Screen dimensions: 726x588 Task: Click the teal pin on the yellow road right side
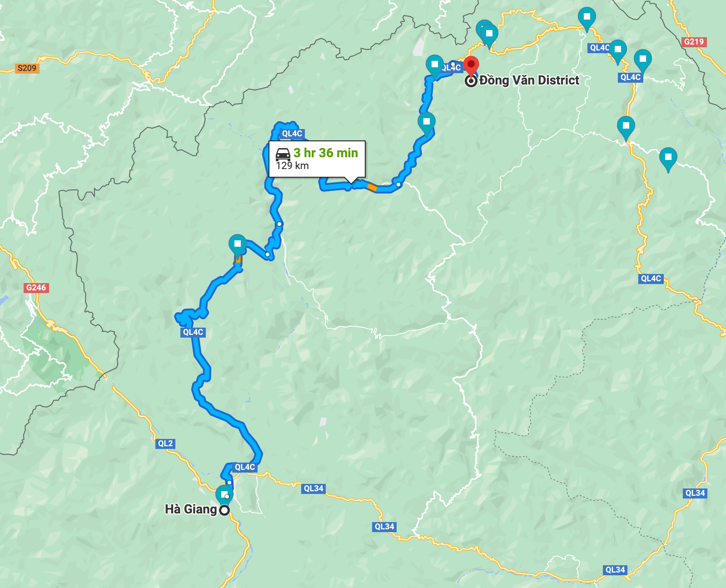pyautogui.click(x=626, y=127)
